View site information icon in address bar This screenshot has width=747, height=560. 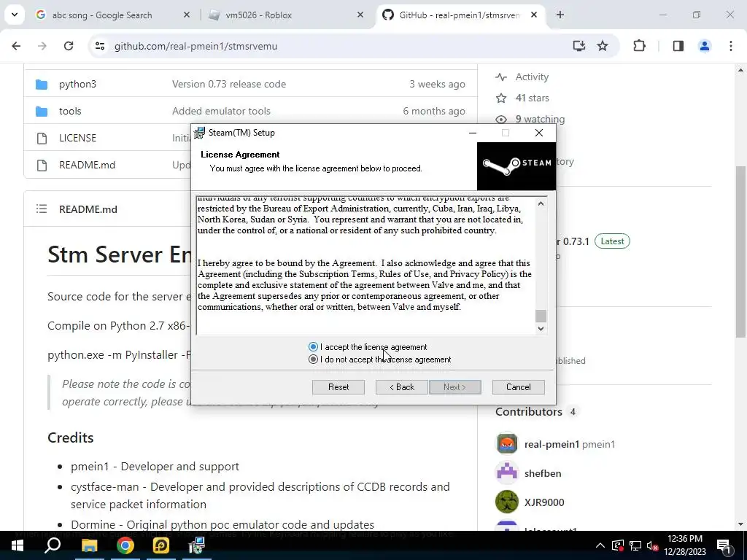[99, 46]
